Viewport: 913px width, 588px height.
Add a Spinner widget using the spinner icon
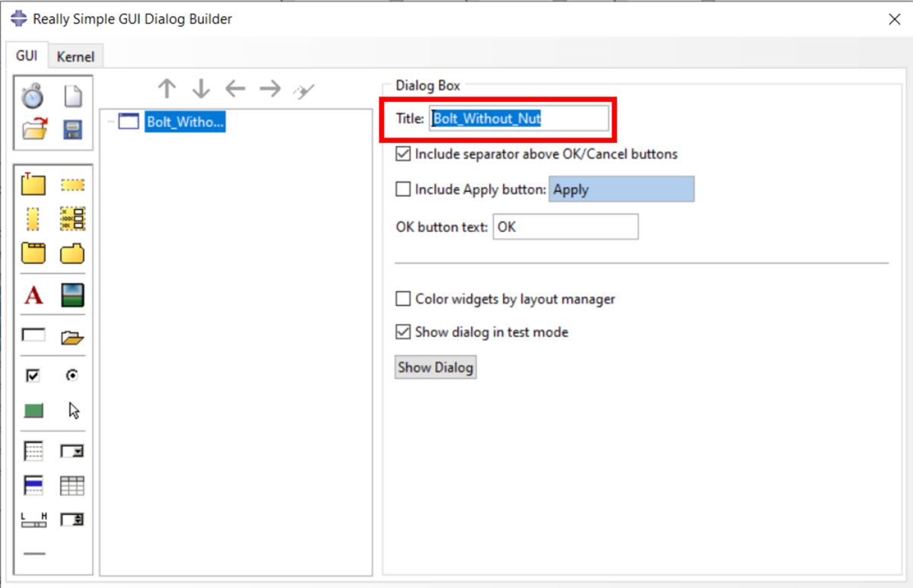(72, 520)
